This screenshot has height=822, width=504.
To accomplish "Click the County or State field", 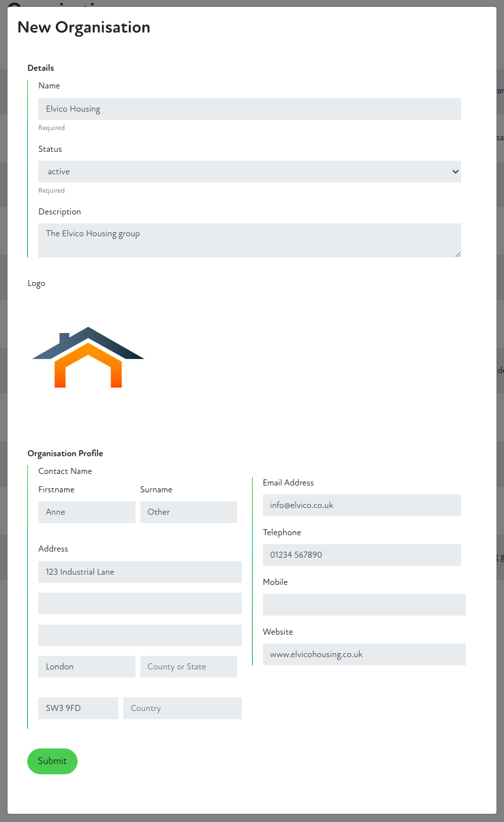I will 188,667.
